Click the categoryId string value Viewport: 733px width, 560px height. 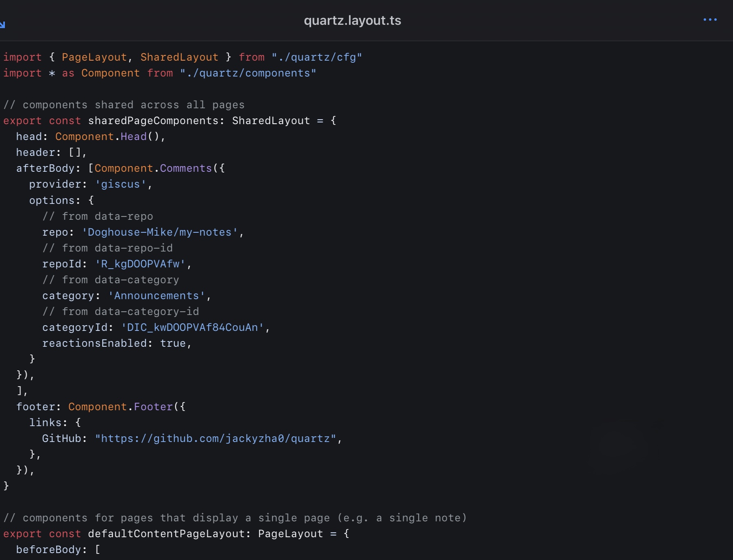coord(193,327)
